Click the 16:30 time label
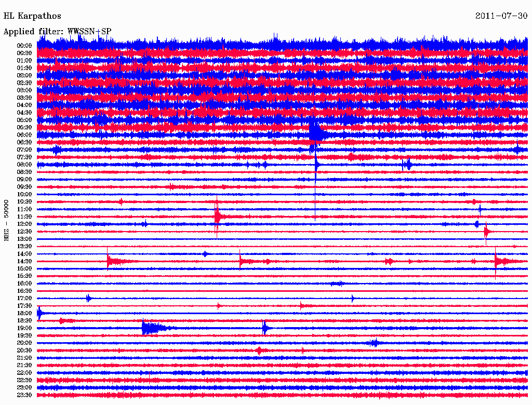 [24, 291]
